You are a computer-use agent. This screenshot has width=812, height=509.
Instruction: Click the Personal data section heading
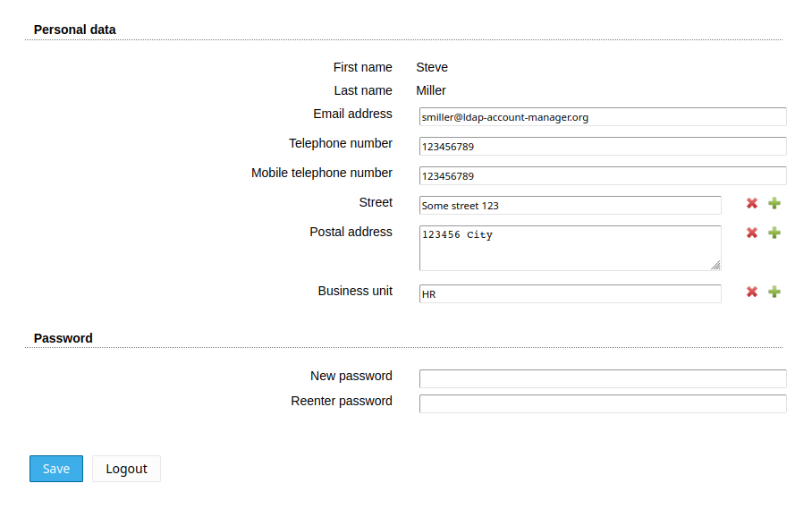pos(75,30)
